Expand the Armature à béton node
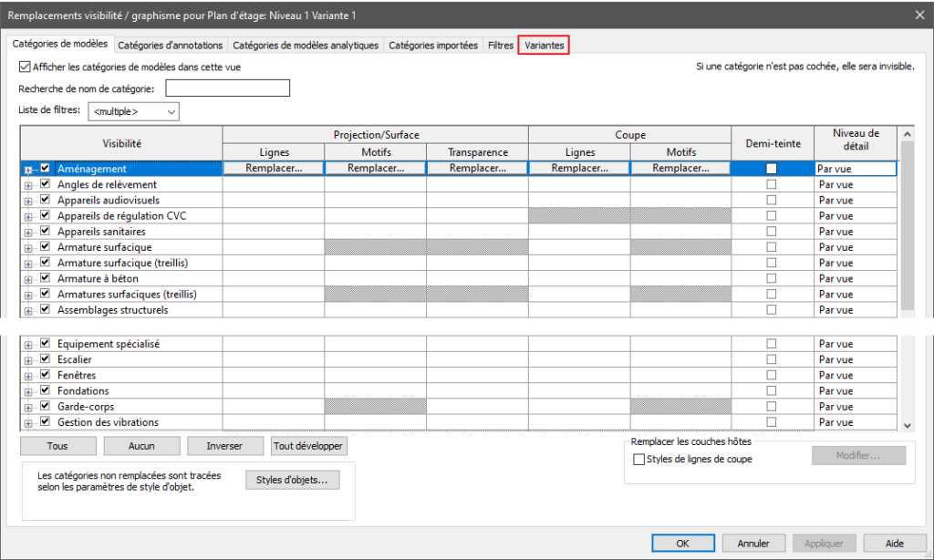 [28, 279]
